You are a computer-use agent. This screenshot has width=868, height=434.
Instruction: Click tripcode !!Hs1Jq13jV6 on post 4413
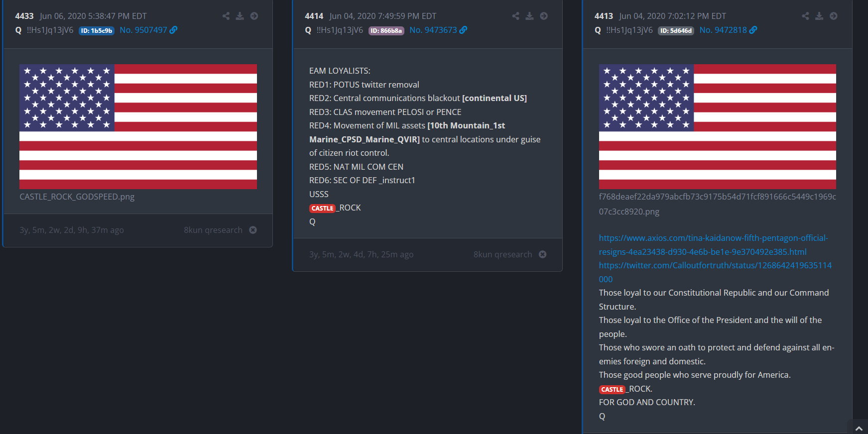[629, 30]
